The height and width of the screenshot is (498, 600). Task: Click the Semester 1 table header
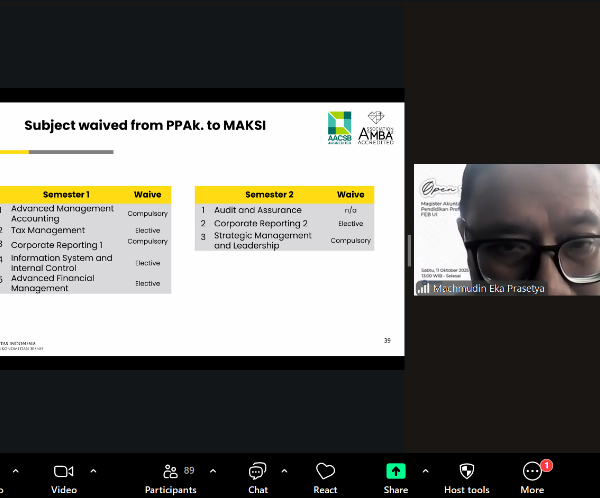point(66,194)
